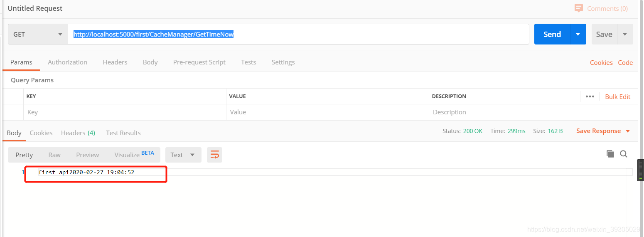644x237 pixels.
Task: Switch response view to Raw
Action: click(x=54, y=155)
